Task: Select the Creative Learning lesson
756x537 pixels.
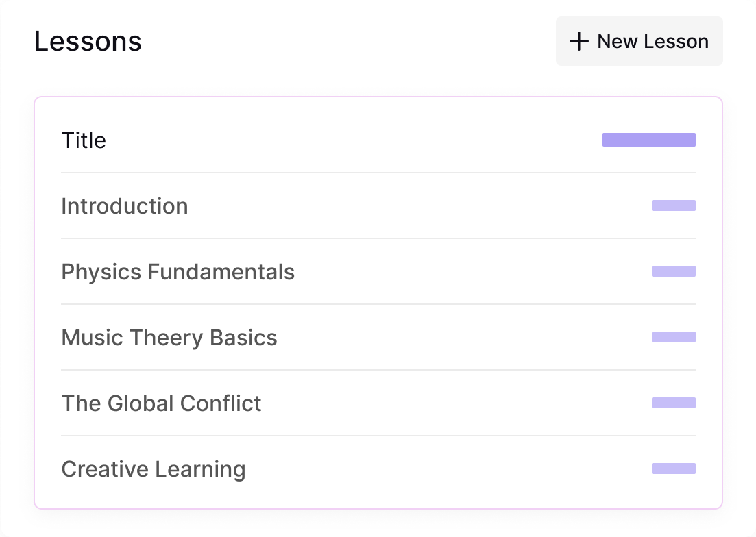Action: click(154, 469)
